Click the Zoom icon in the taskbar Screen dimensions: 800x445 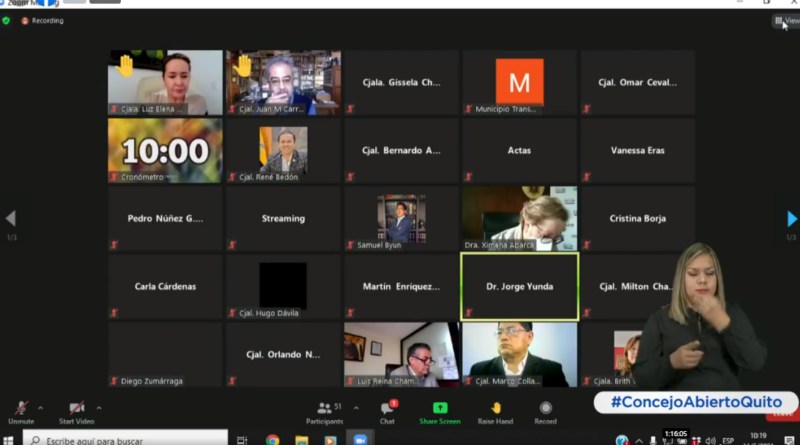(359, 439)
